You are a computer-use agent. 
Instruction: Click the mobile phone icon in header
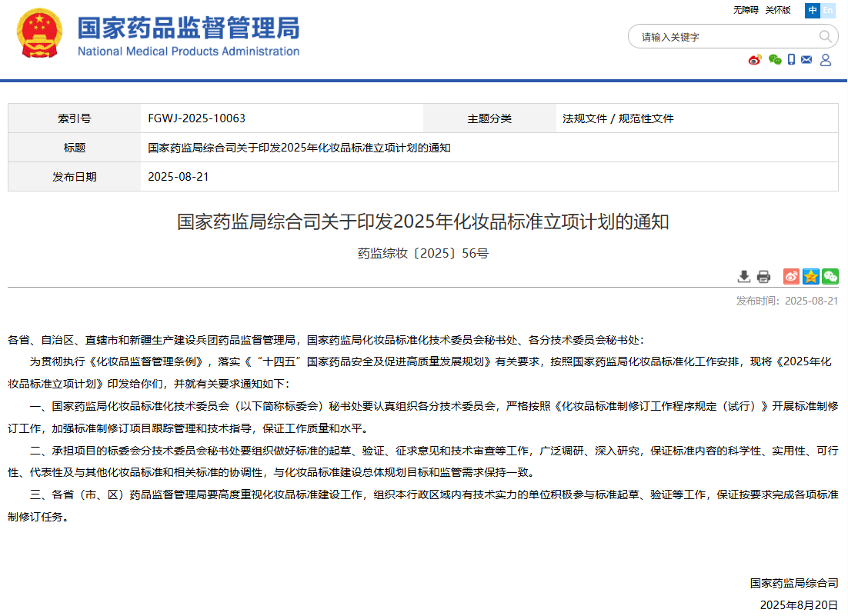point(792,60)
